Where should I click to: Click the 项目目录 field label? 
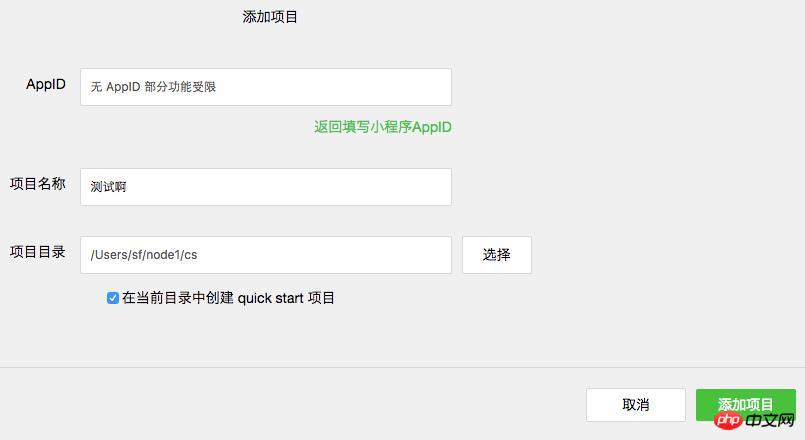coord(37,252)
